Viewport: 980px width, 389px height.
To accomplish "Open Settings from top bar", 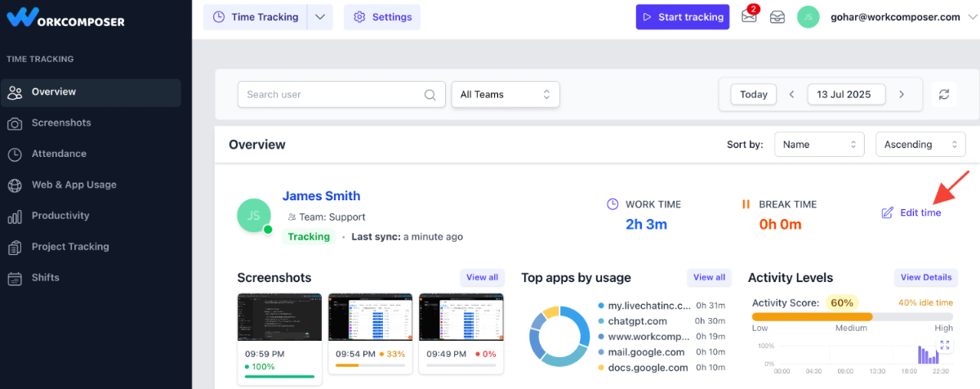I will 382,16.
